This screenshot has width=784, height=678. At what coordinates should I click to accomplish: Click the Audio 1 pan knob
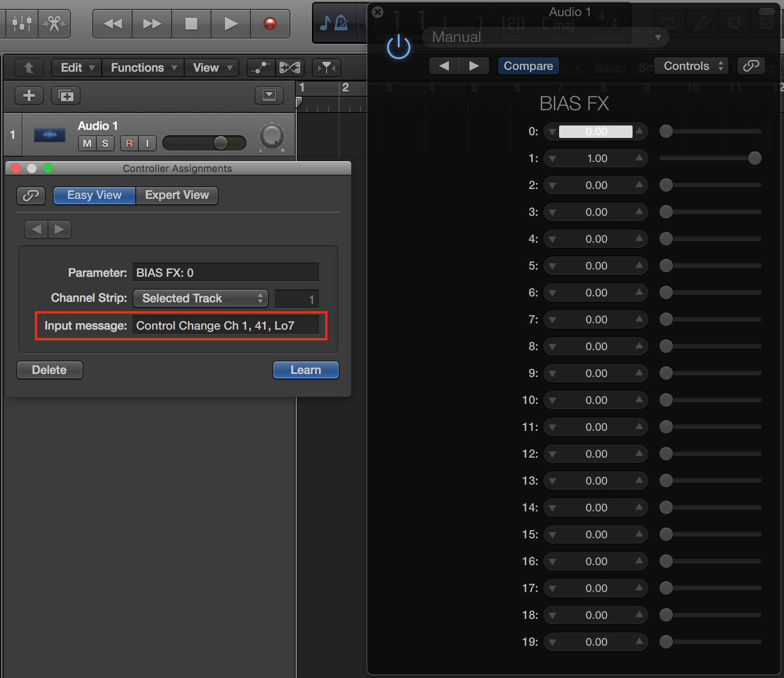point(271,136)
